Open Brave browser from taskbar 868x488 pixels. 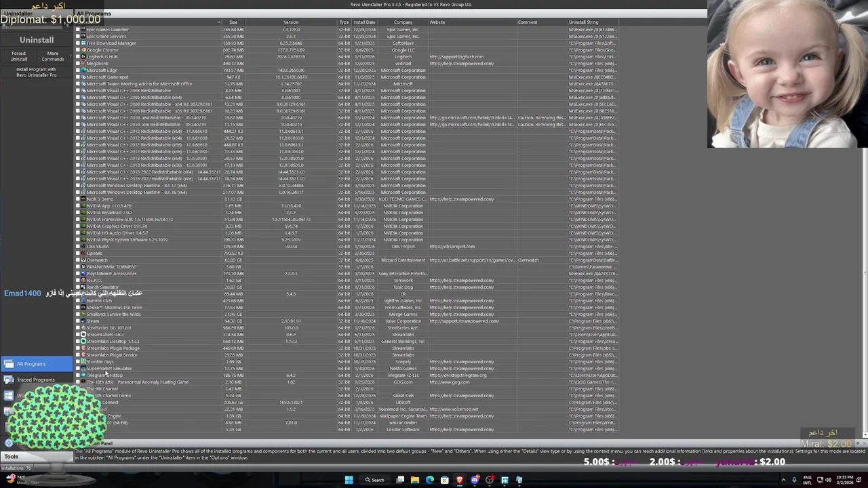click(x=460, y=480)
